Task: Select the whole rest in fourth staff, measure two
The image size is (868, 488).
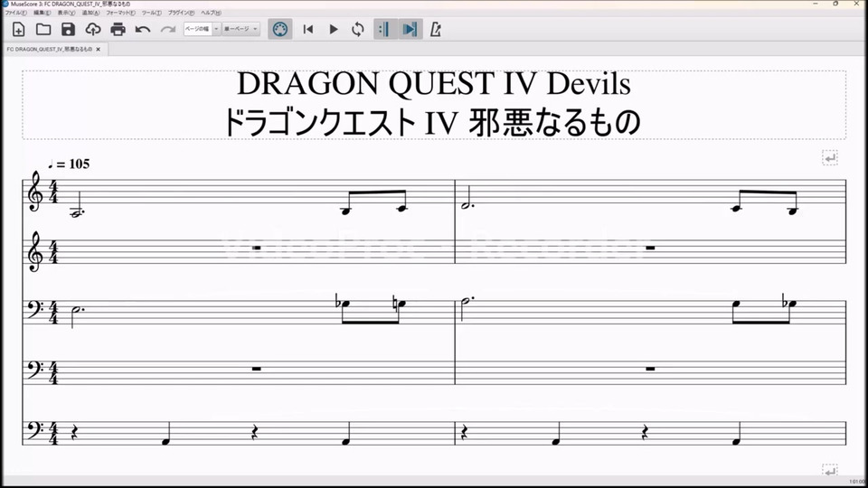Action: (650, 369)
